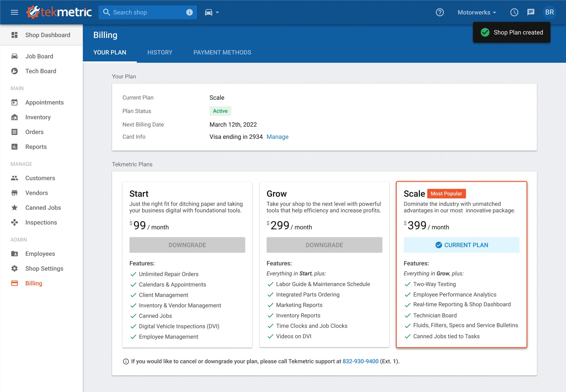
Task: Click "Visa ending in 2934" text
Action: (x=236, y=137)
